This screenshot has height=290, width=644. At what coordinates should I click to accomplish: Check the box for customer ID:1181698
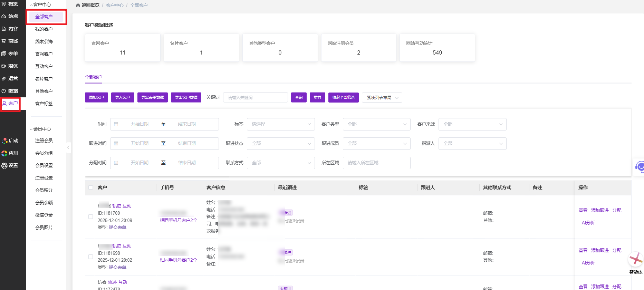pos(91,257)
